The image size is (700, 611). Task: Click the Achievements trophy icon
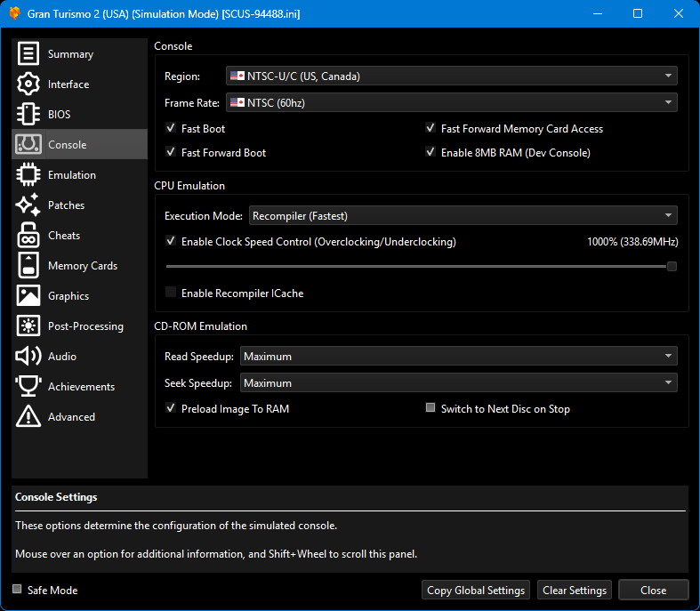tap(28, 387)
